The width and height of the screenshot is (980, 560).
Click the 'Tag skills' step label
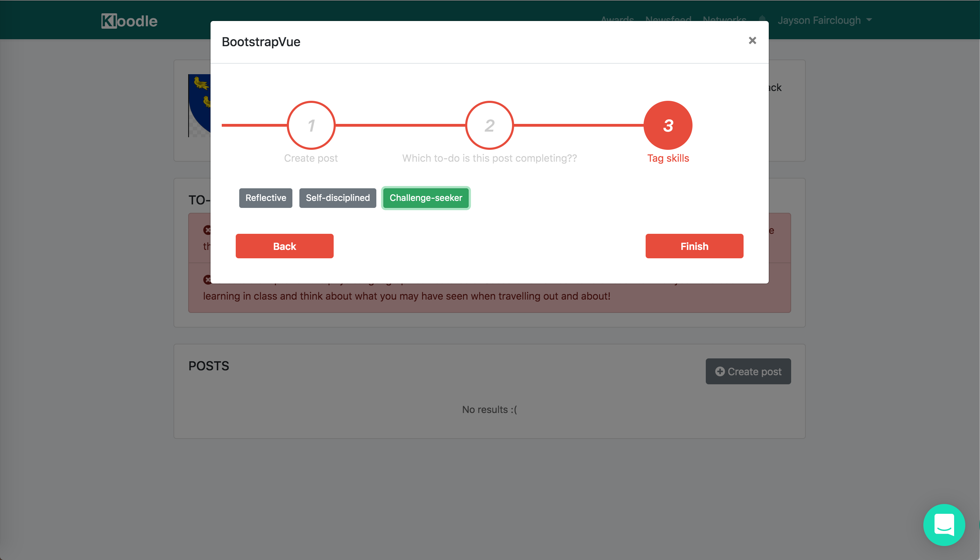click(x=668, y=158)
